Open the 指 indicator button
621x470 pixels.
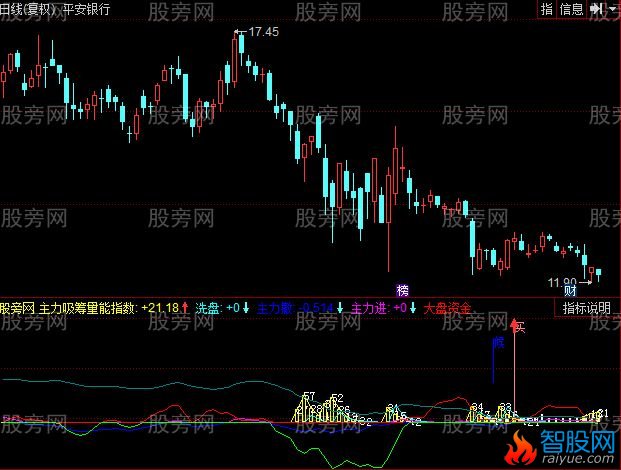tap(547, 9)
